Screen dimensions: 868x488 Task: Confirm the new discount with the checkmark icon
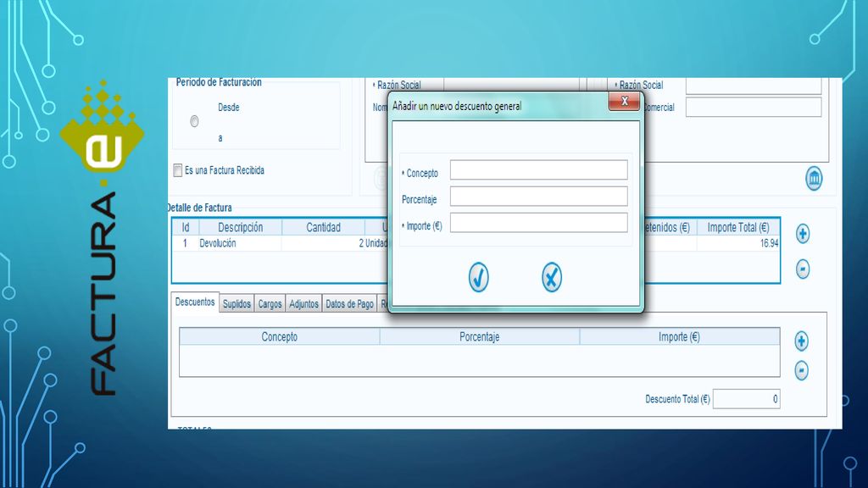coord(478,277)
